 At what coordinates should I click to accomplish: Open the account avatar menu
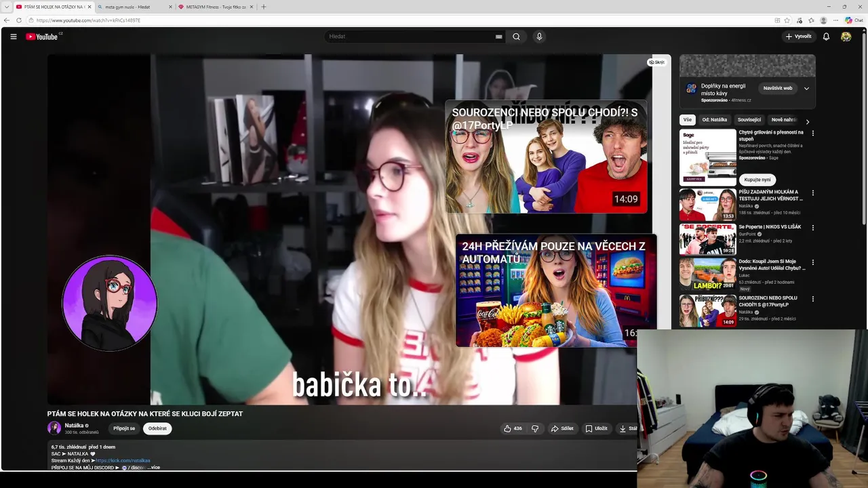[846, 37]
